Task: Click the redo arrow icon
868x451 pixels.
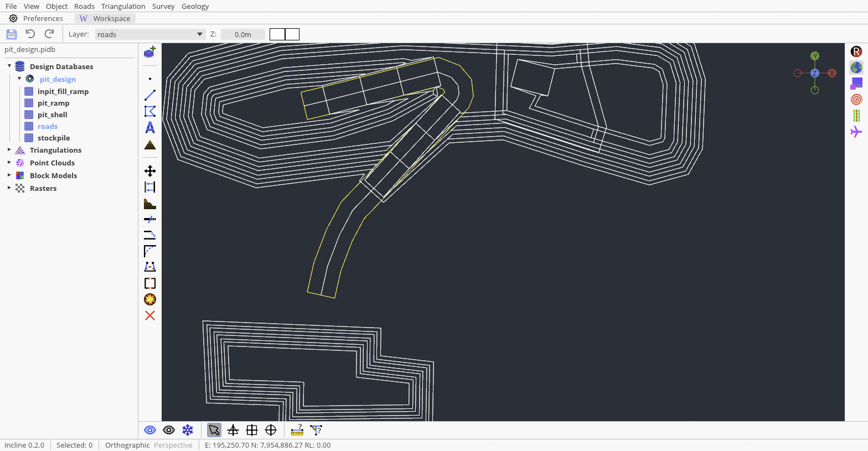Action: 49,34
